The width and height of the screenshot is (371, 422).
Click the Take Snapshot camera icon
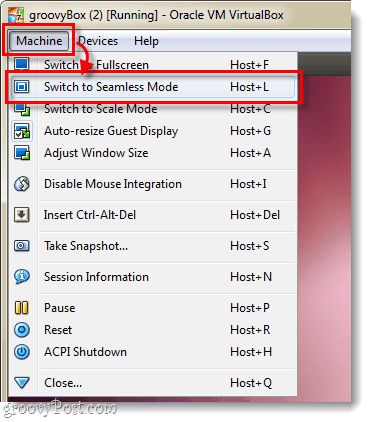coord(22,246)
